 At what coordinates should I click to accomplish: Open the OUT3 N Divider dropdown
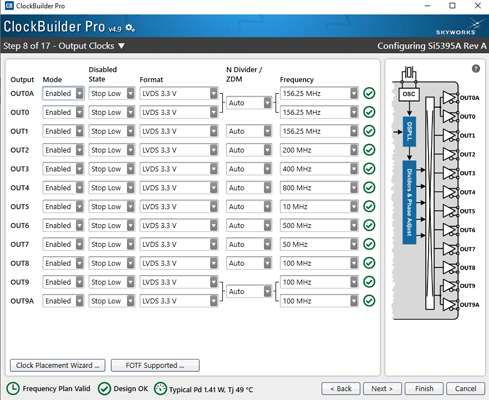coord(249,169)
